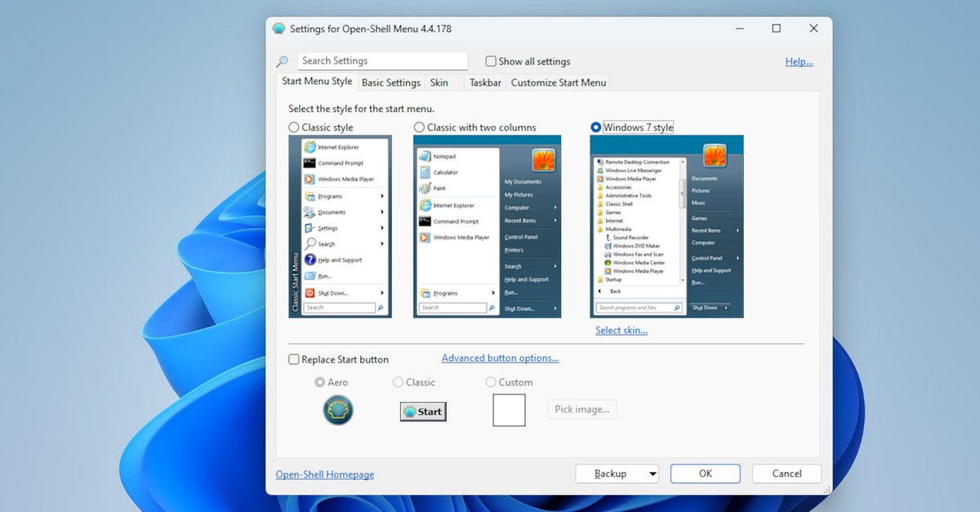Screen dimensions: 980x512
Task: Click the Pick image... button
Action: [x=582, y=409]
